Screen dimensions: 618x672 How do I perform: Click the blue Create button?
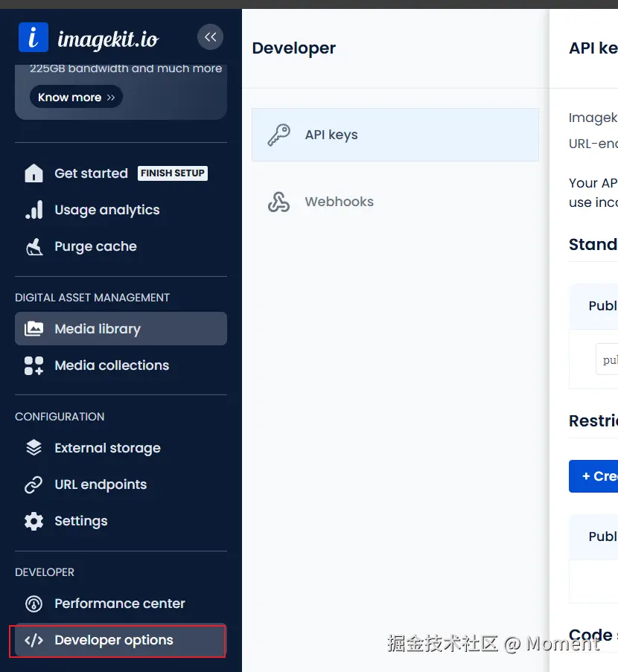593,476
